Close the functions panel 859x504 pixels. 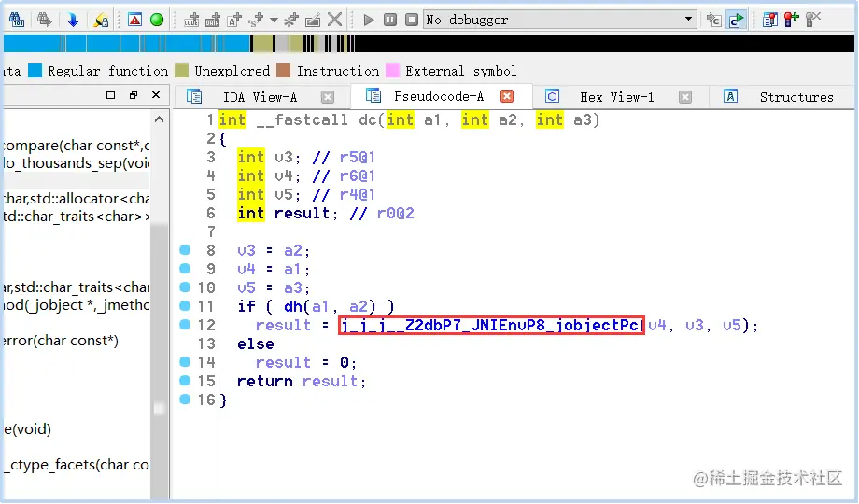156,95
